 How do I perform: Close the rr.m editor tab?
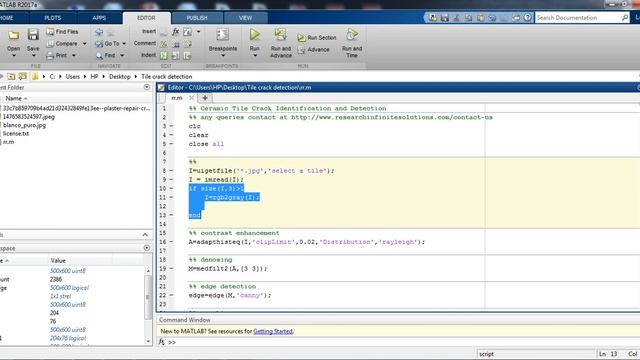tap(191, 98)
